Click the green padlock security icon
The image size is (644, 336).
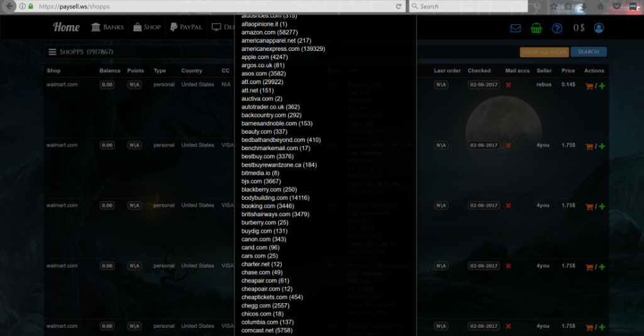(31, 6)
